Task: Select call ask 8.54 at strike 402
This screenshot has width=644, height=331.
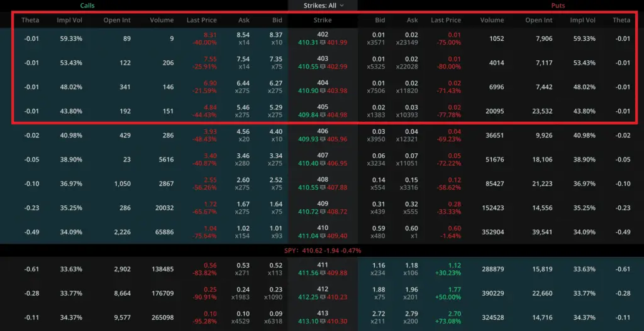Action: point(243,35)
